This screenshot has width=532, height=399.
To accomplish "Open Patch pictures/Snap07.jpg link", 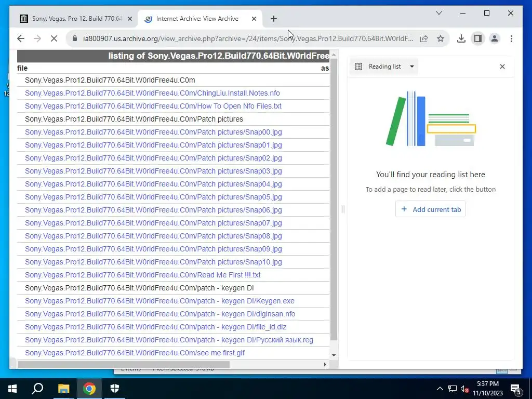I will tap(153, 223).
